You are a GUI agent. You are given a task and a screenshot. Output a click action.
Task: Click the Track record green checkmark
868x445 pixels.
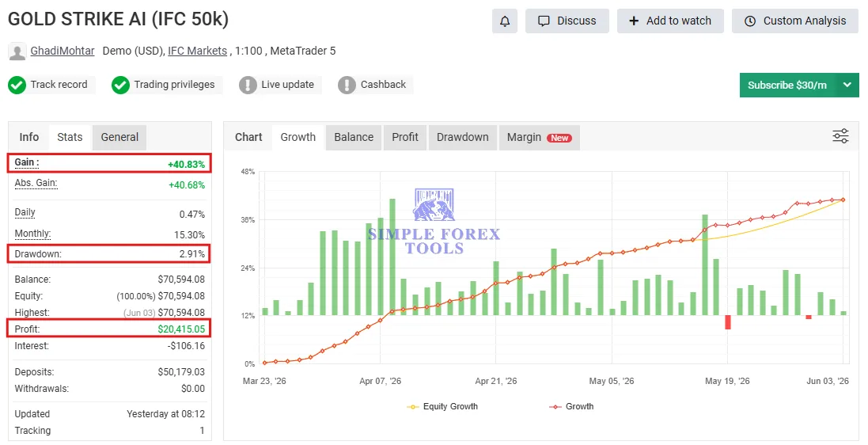coord(17,85)
